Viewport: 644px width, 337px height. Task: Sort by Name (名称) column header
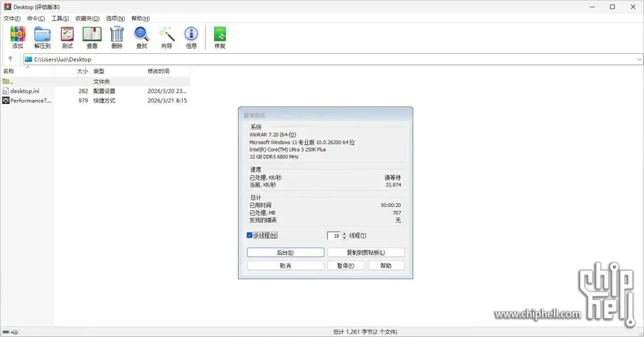pos(27,71)
